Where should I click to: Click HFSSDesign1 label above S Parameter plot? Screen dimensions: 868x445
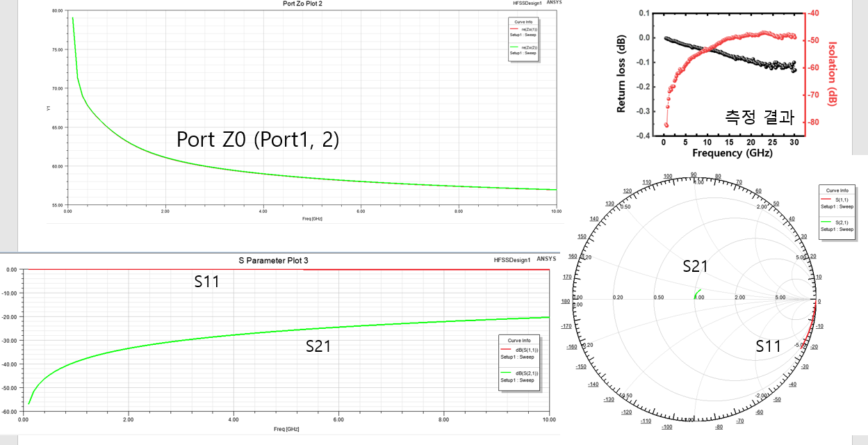pos(512,259)
